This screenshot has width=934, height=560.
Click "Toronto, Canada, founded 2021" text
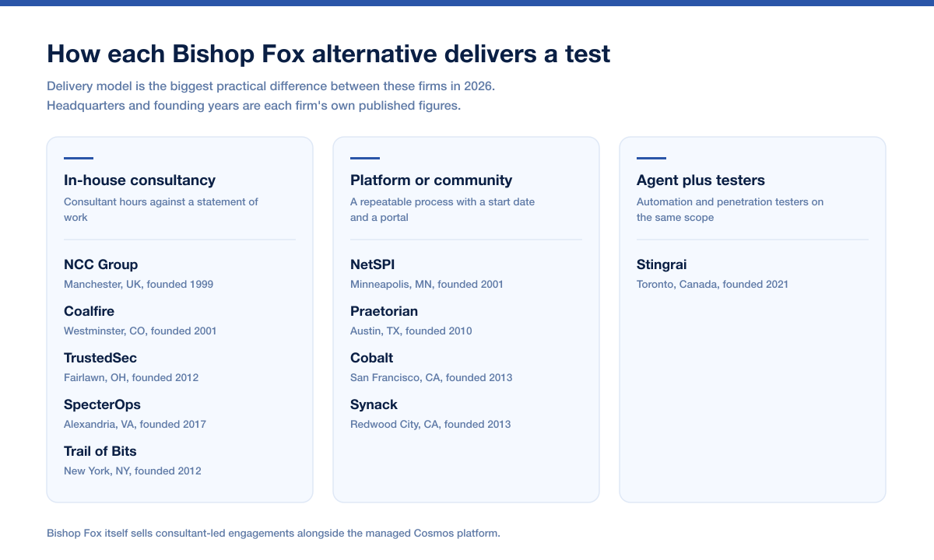tap(712, 285)
